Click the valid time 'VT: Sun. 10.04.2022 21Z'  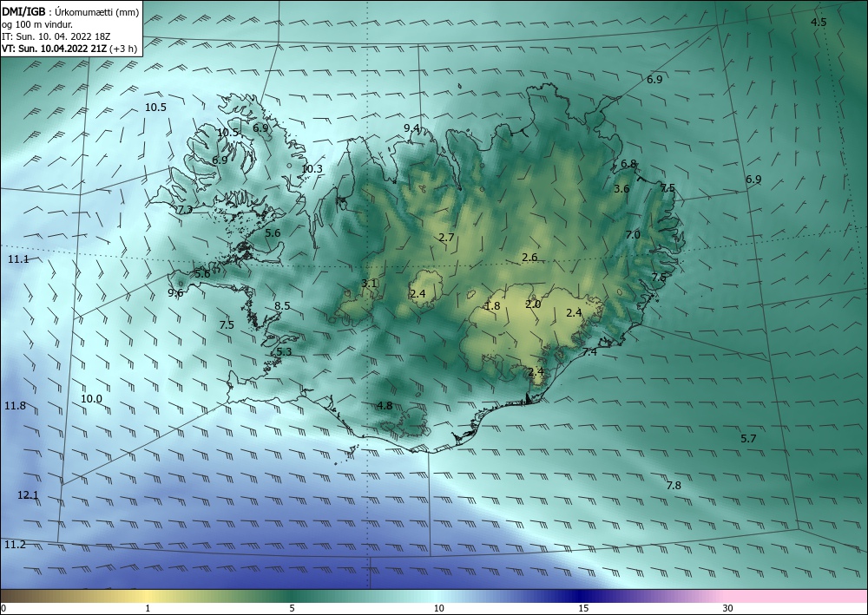[55, 48]
